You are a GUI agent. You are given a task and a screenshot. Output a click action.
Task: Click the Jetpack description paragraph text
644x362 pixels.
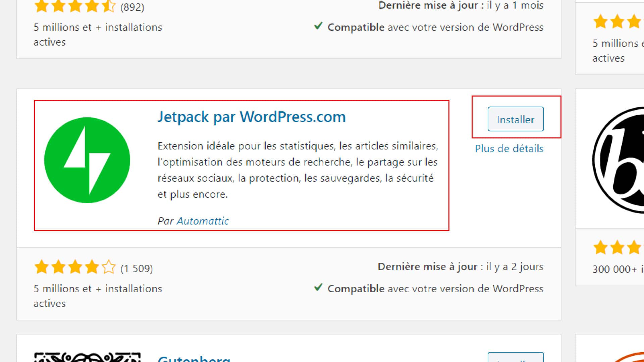click(x=298, y=170)
